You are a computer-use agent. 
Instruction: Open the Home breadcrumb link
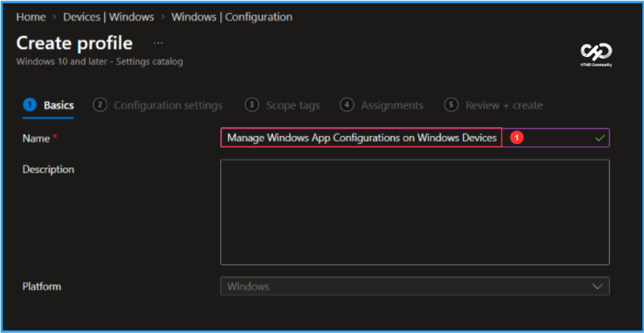click(31, 17)
